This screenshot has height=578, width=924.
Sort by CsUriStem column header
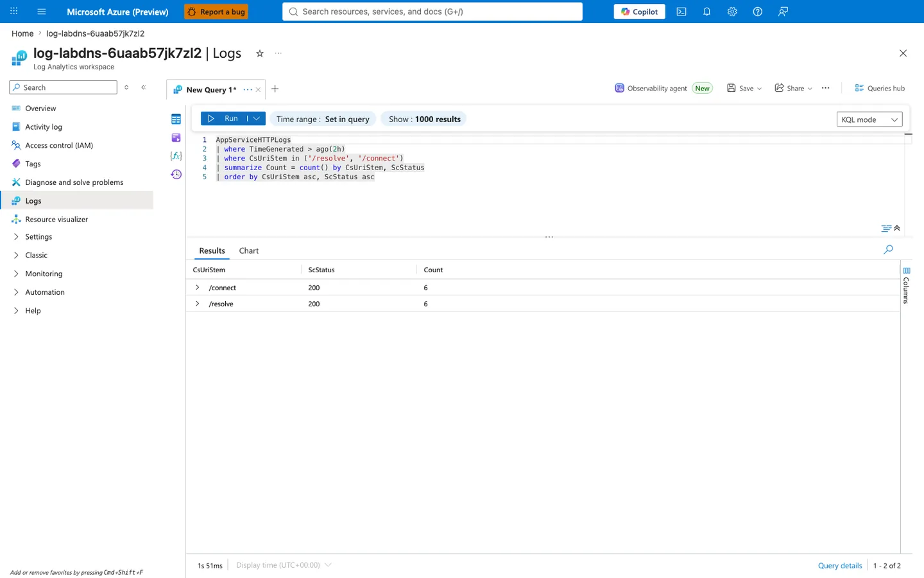click(209, 270)
